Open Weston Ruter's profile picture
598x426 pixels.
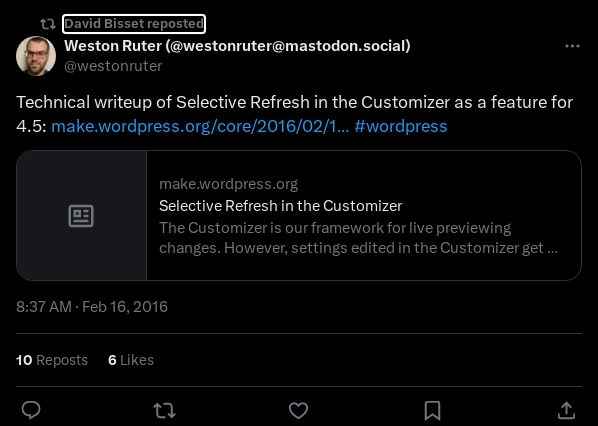[x=36, y=56]
